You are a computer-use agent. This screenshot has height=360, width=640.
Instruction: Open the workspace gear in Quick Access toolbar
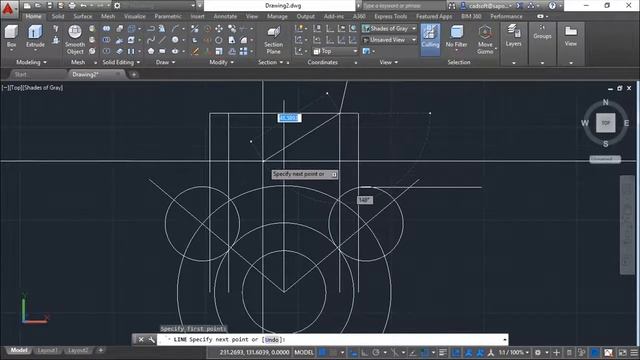[117, 5]
